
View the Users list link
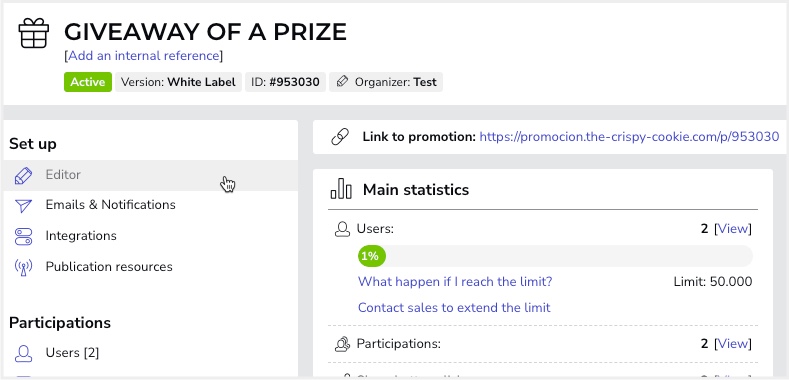[733, 229]
